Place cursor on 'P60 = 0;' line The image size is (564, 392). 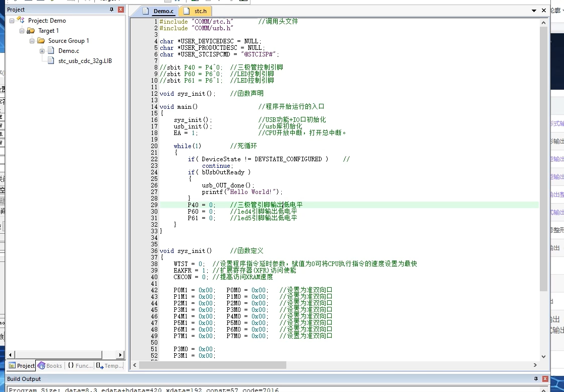(202, 212)
